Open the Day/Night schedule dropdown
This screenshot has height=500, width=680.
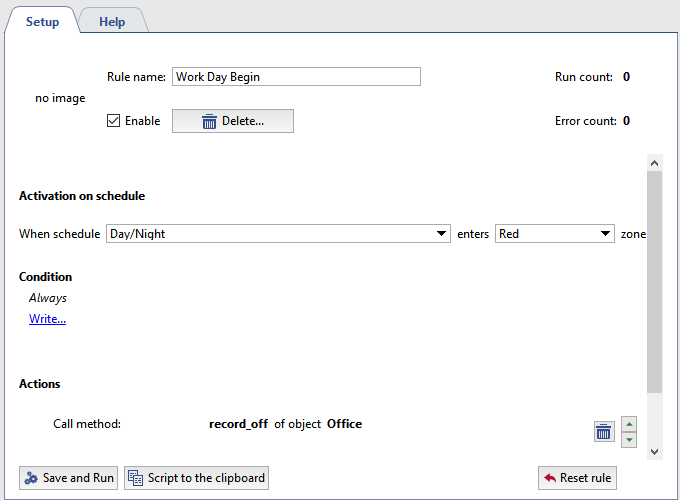[x=278, y=234]
